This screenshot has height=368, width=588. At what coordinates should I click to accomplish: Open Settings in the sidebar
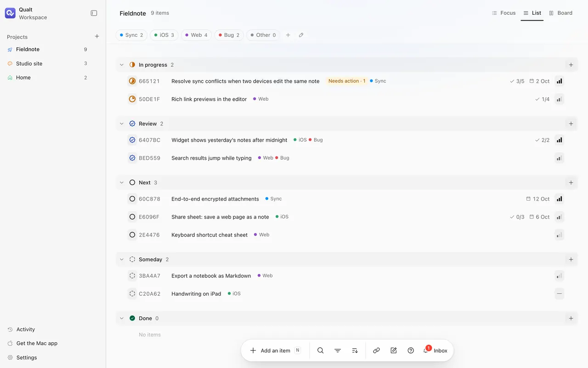pos(22,357)
